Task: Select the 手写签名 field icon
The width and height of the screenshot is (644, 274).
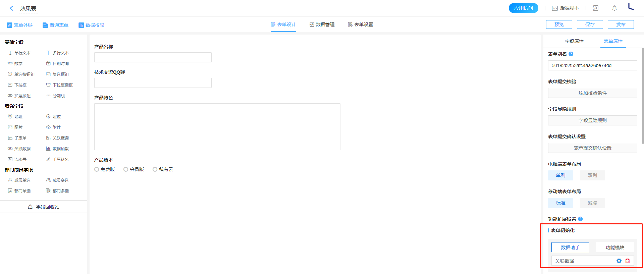Action: point(48,160)
